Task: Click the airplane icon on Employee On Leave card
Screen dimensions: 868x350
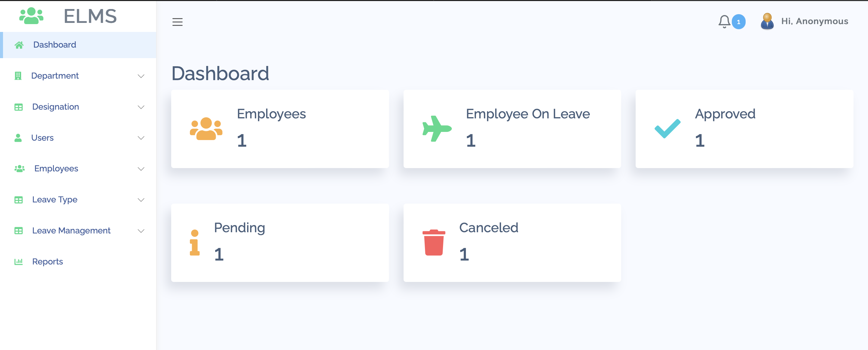Action: click(x=436, y=128)
